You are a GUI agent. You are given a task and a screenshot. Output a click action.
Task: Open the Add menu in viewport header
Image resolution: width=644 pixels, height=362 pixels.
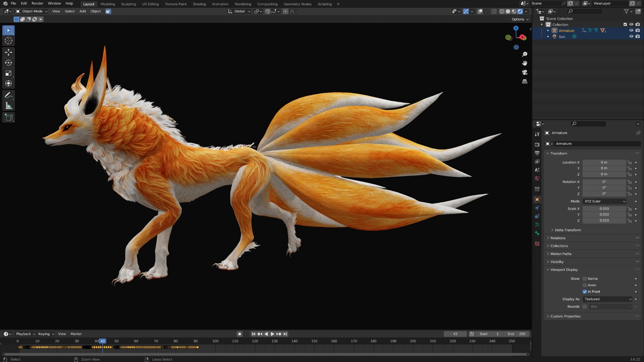coord(83,11)
